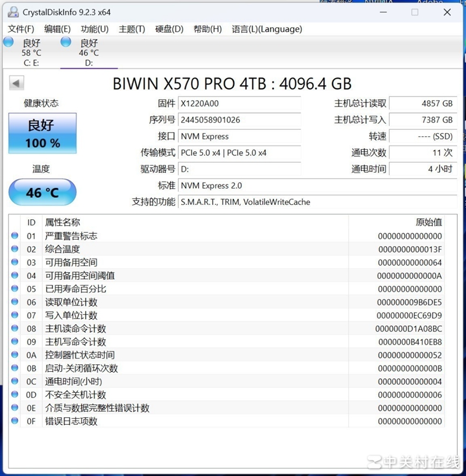
Task: Click raw value 00000000EC69D9
Action: tap(409, 315)
